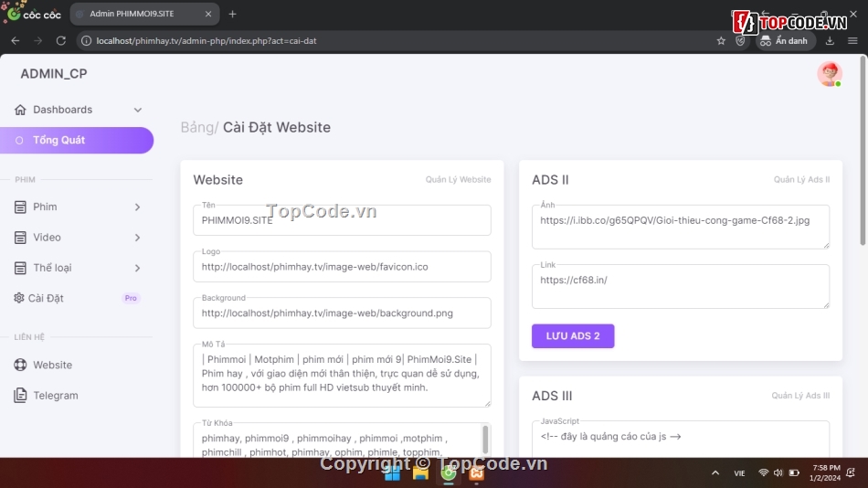Click the Website globe icon
Image resolution: width=868 pixels, height=488 pixels.
click(20, 365)
